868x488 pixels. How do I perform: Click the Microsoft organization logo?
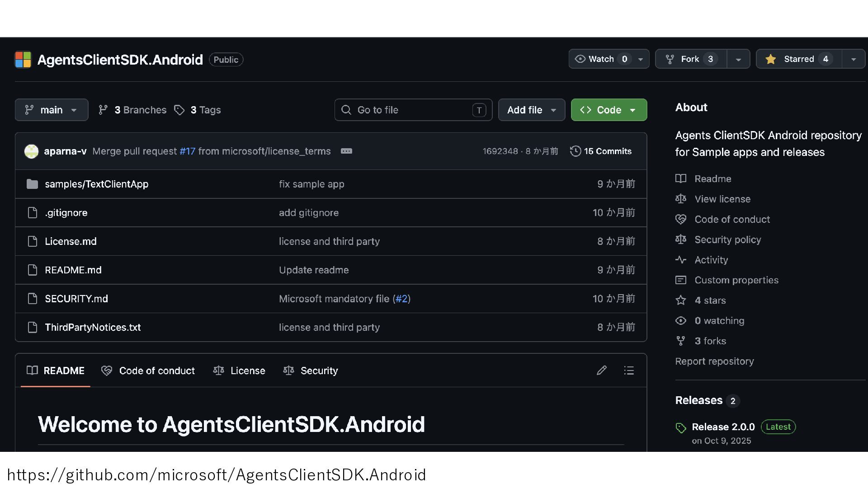(x=23, y=60)
